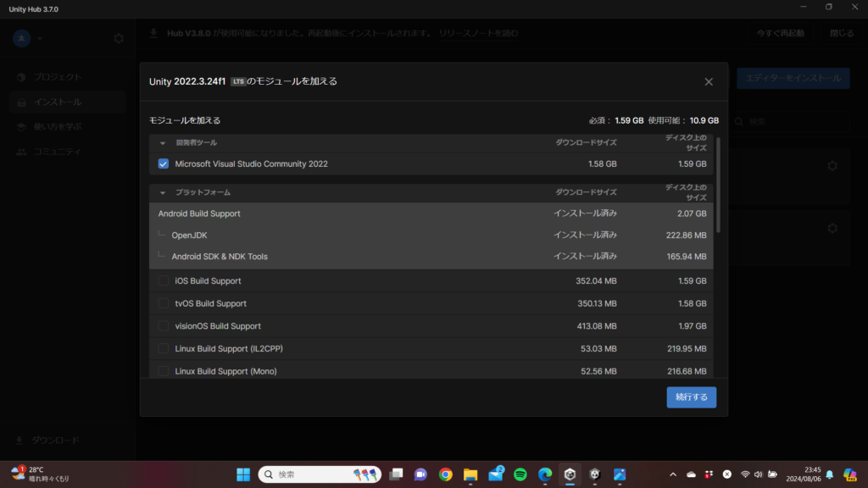Launch Teams chat from taskbar
This screenshot has height=488, width=868.
click(x=420, y=474)
